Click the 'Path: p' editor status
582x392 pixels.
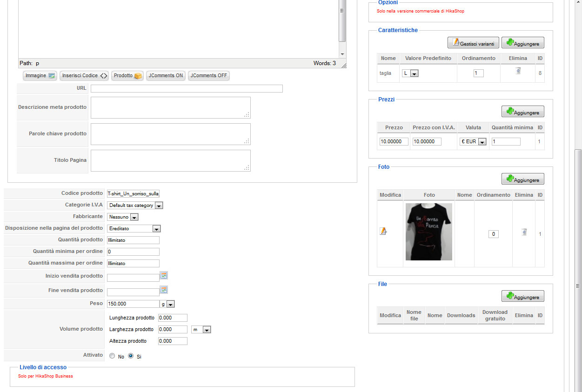click(29, 63)
